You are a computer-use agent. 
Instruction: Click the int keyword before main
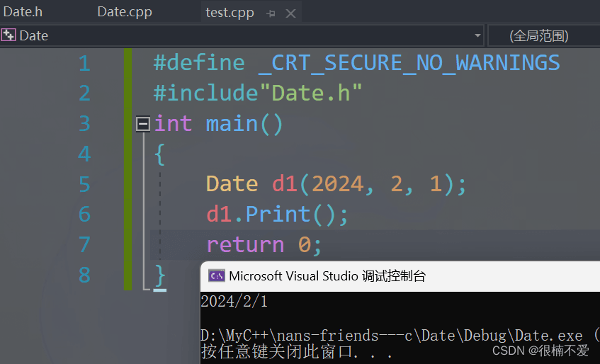pos(173,123)
